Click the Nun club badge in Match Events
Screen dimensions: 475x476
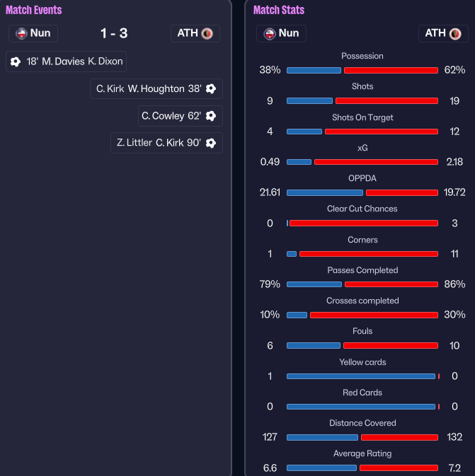point(22,33)
